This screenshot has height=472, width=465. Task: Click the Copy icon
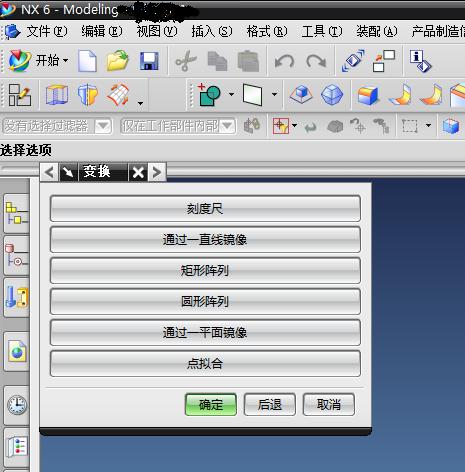click(217, 61)
